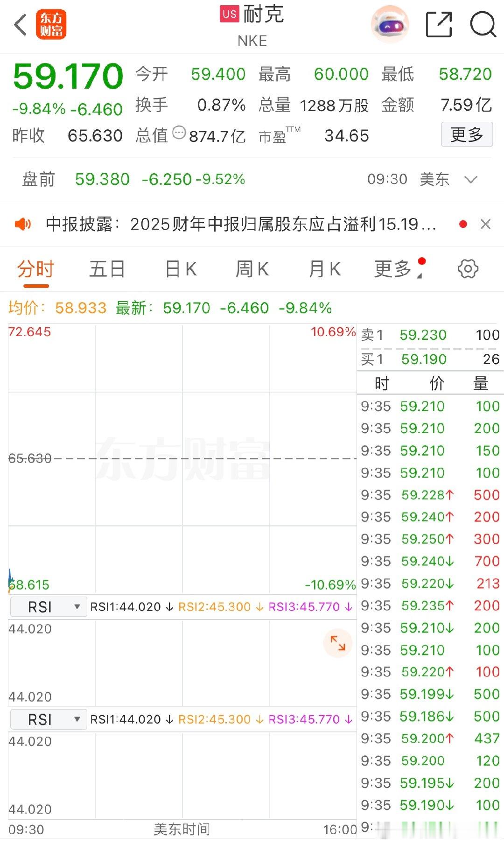Tap the 盘前 price 59.380
The image size is (504, 844).
pyautogui.click(x=102, y=179)
